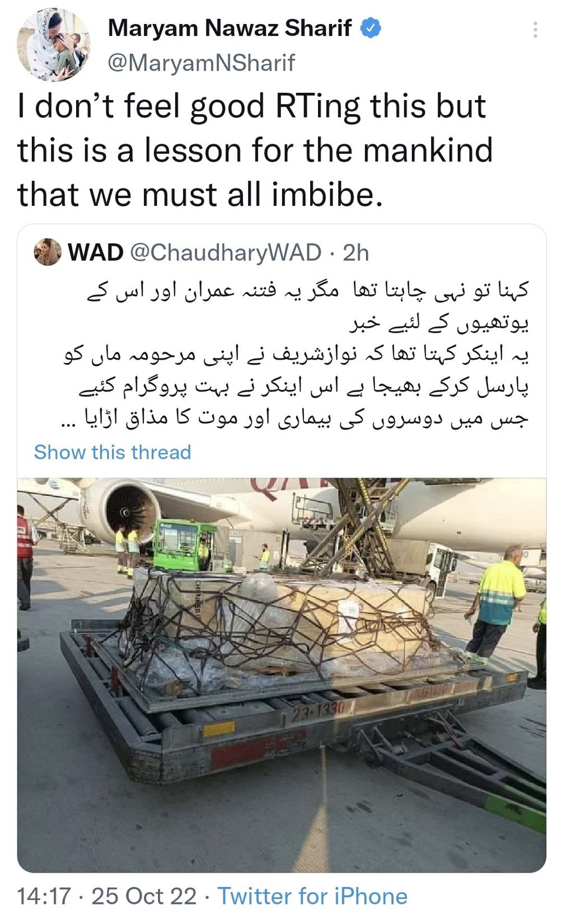Open the quoted tweet's Urdu text
Viewport: 562px width, 924px height.
coord(295,354)
